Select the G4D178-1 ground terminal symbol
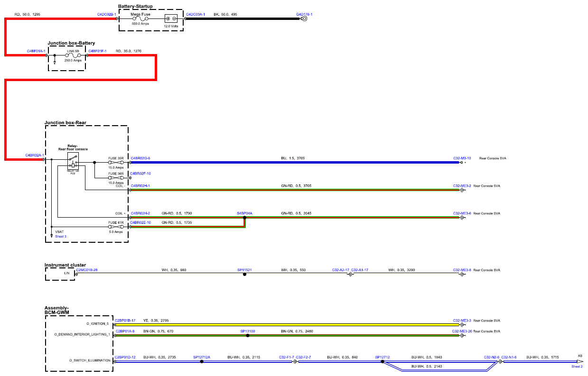Screen dimensions: 588x376 [x=305, y=19]
